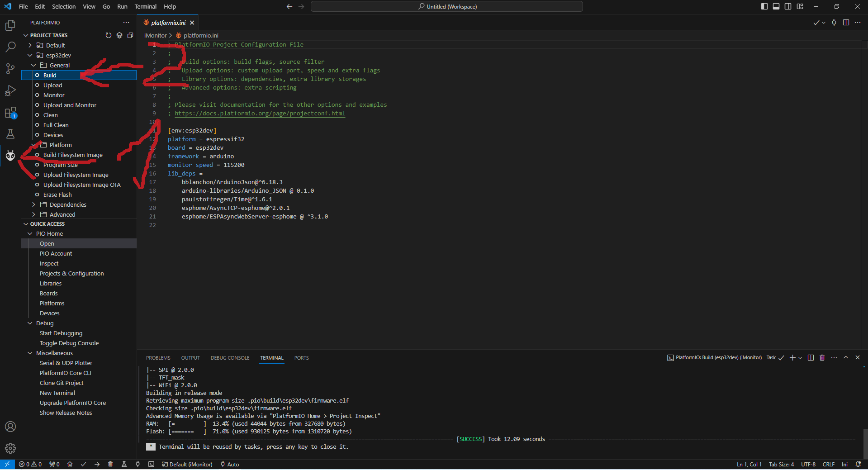Expand the Default project task folder
This screenshot has width=868, height=470.
[30, 45]
